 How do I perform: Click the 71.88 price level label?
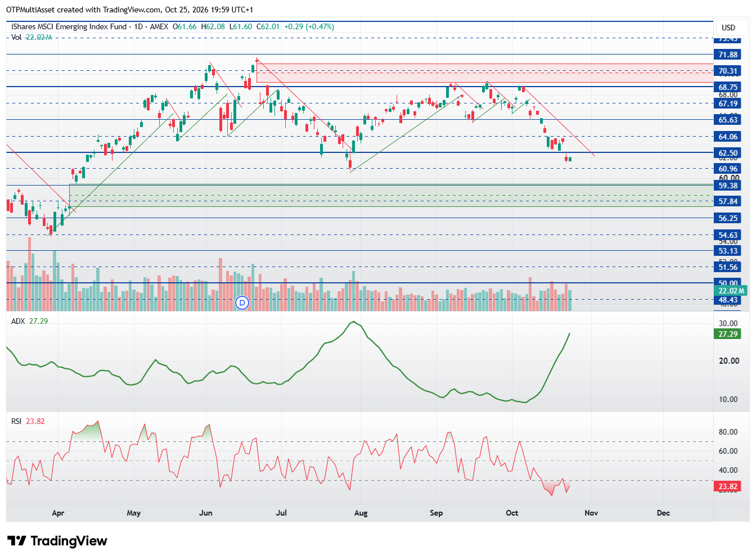(728, 55)
